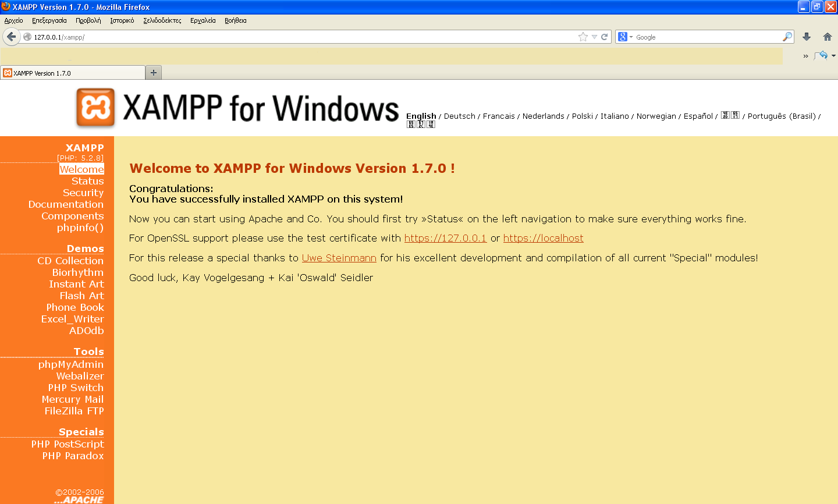Switch language to English

(x=421, y=116)
